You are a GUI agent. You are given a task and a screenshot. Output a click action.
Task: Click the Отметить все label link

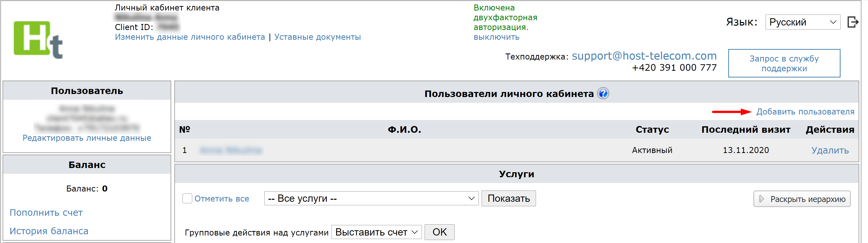tap(222, 199)
